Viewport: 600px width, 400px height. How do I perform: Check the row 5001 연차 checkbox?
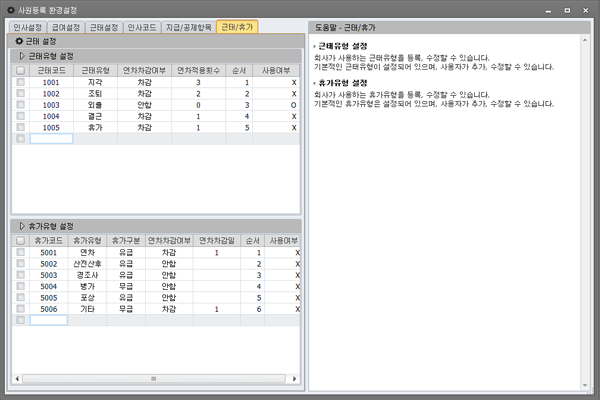[21, 252]
